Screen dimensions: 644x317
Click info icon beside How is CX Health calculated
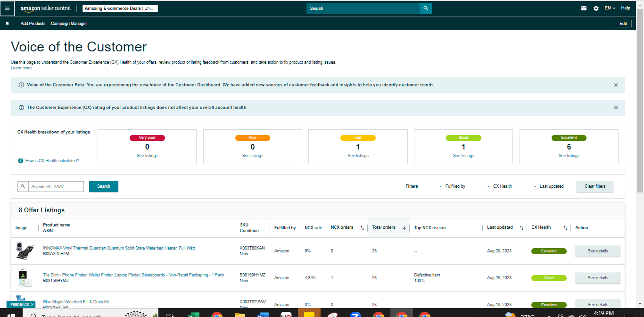click(20, 161)
